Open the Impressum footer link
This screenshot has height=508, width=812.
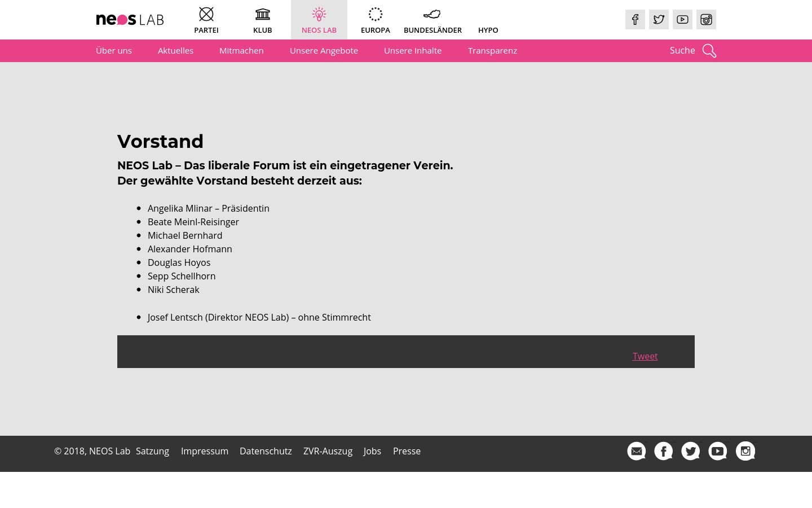pyautogui.click(x=205, y=451)
